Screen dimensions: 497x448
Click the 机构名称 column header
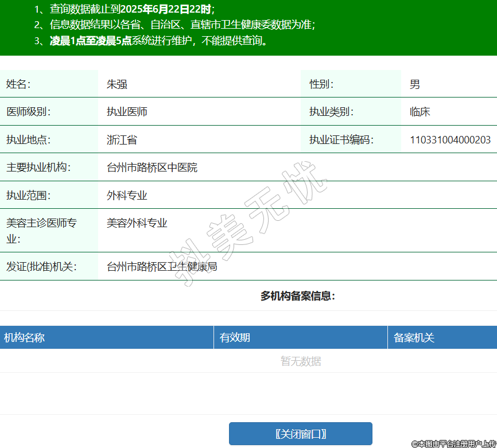(x=24, y=338)
